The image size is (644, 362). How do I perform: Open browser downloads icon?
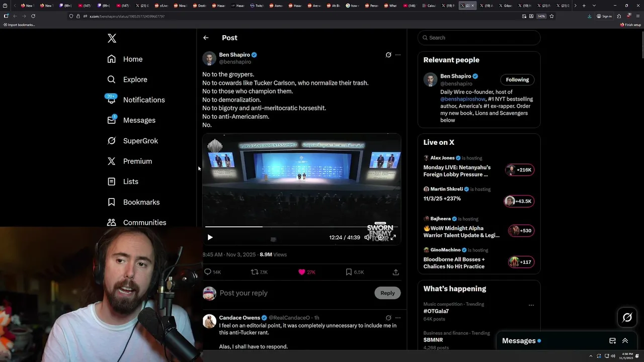pyautogui.click(x=590, y=16)
